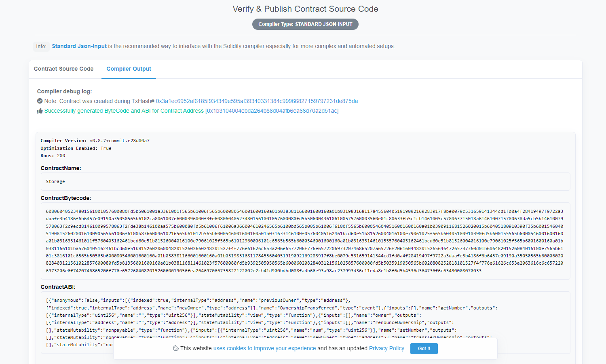The height and width of the screenshot is (364, 606).
Task: Open the 'uses cookies to improve your experience' link
Action: point(264,348)
